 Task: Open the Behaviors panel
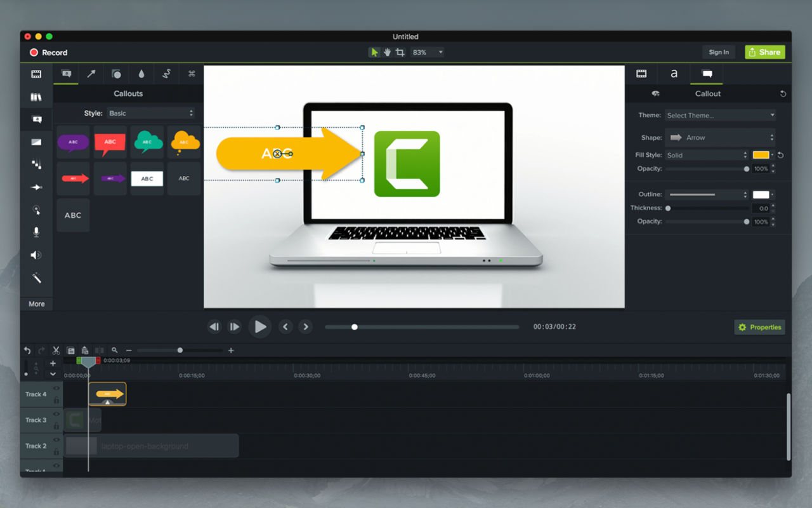36,164
